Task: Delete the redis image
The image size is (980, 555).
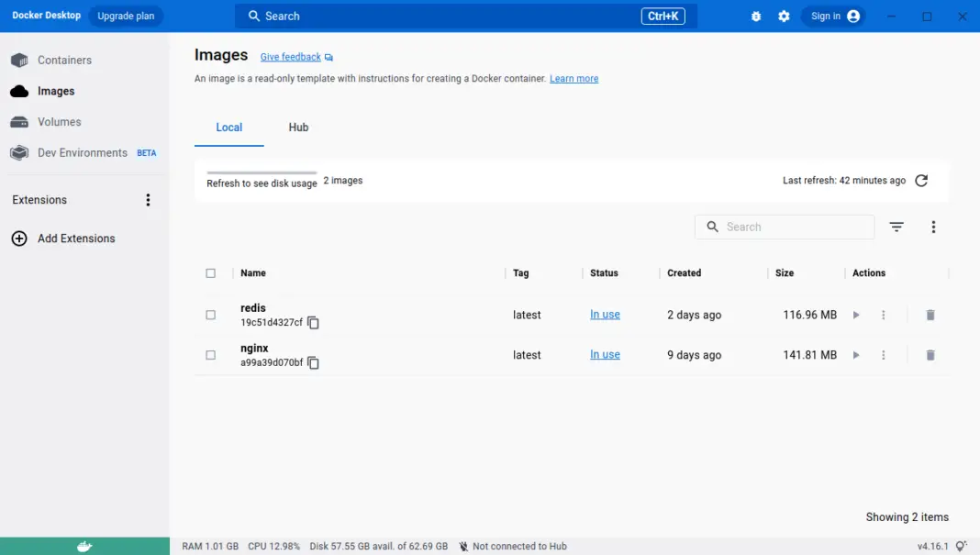Action: (x=930, y=315)
